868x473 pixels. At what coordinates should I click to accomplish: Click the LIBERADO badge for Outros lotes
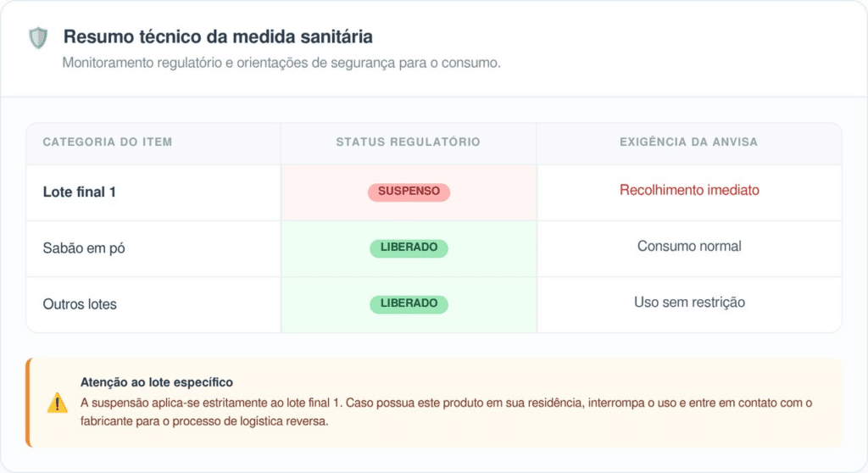click(x=409, y=303)
